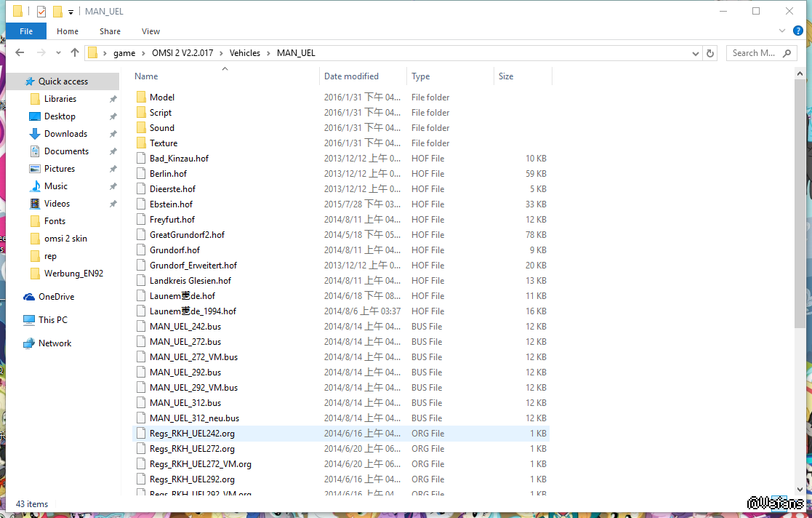The image size is (812, 518).
Task: Sort by Date modified column header
Action: [351, 76]
